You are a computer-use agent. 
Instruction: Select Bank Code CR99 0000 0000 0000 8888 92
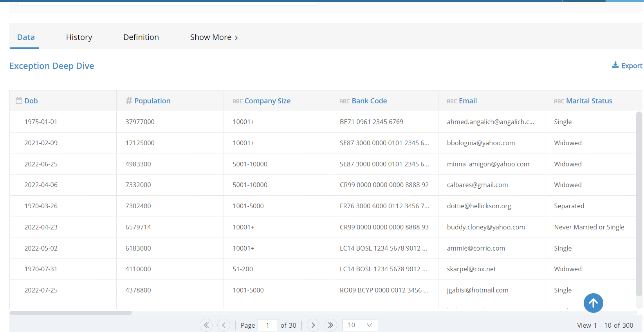[384, 185]
